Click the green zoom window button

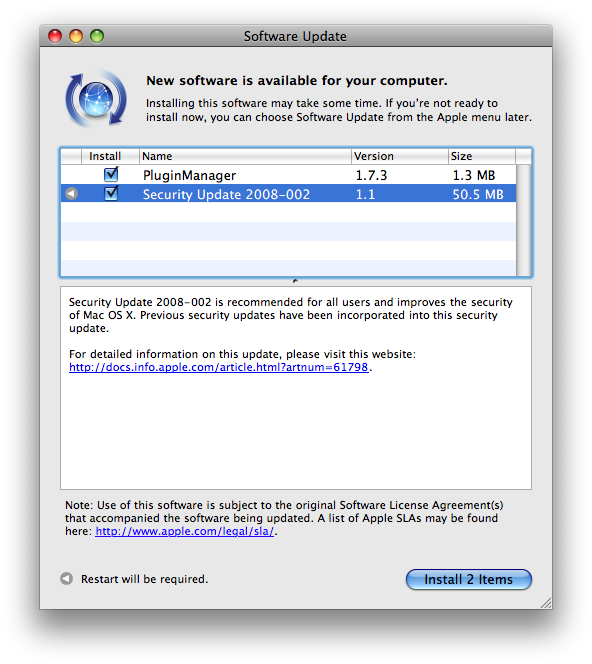point(97,36)
